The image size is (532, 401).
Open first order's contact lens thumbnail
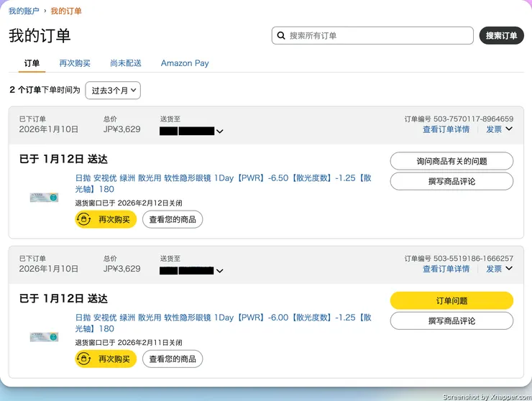pos(44,197)
